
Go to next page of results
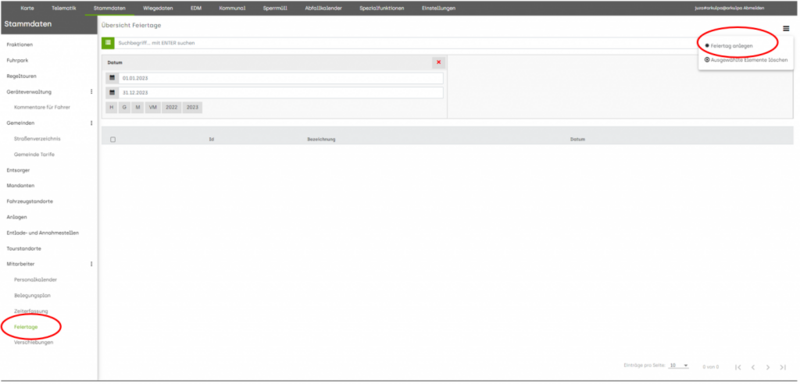(x=768, y=367)
